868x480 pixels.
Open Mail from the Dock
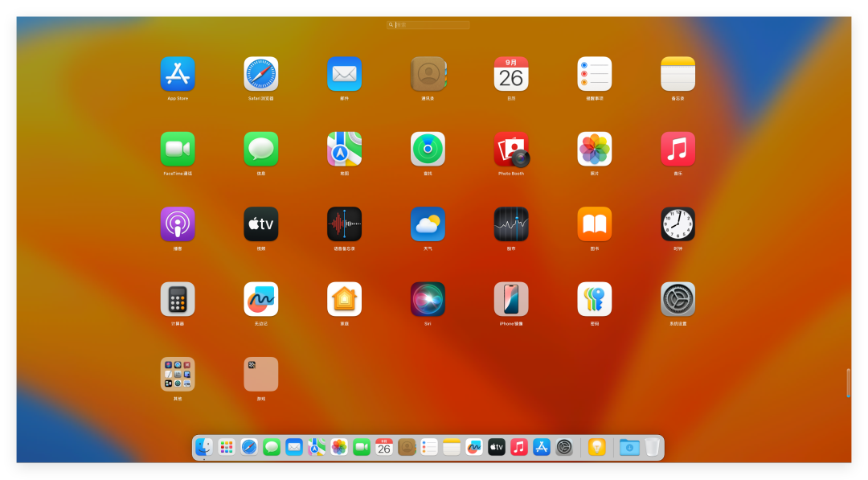(294, 447)
